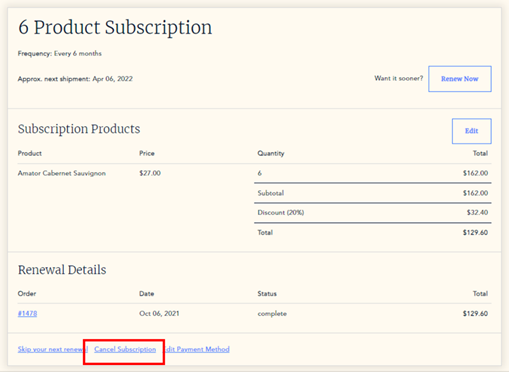Edit the subscription products

click(472, 131)
